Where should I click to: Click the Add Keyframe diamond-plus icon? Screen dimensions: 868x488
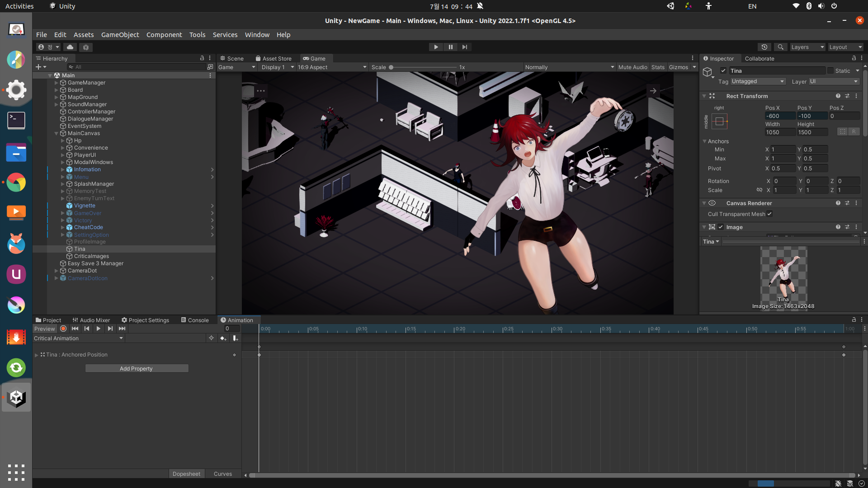click(x=223, y=338)
